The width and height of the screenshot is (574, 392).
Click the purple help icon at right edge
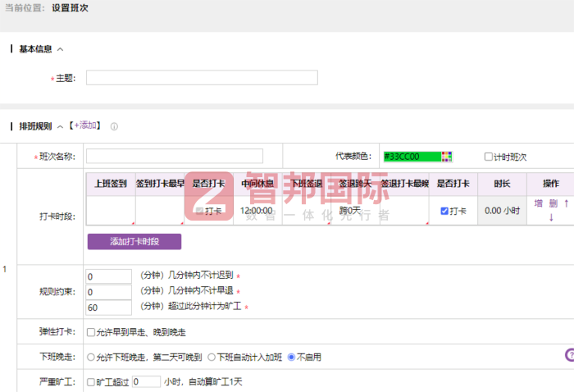click(569, 354)
